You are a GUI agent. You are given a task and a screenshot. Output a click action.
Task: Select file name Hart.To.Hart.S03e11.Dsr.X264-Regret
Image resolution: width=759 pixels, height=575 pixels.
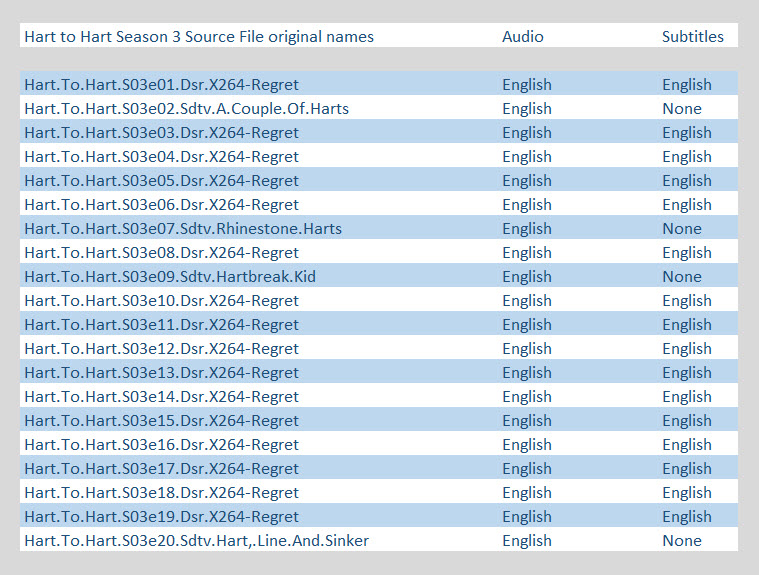(x=162, y=325)
